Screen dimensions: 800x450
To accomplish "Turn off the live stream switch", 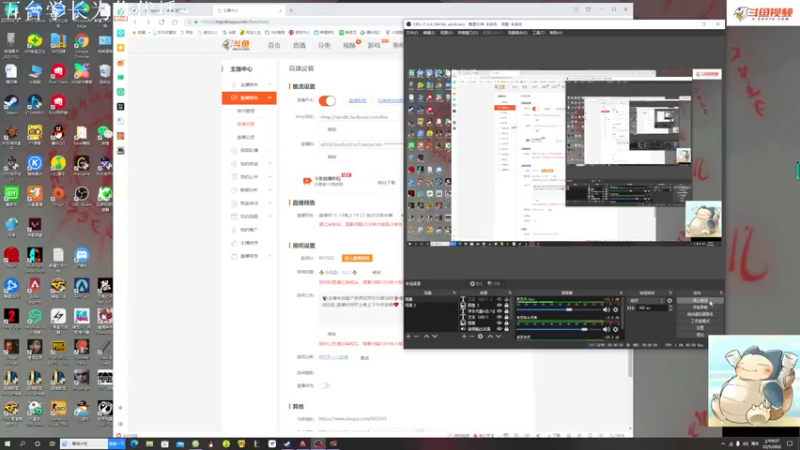I will point(327,101).
